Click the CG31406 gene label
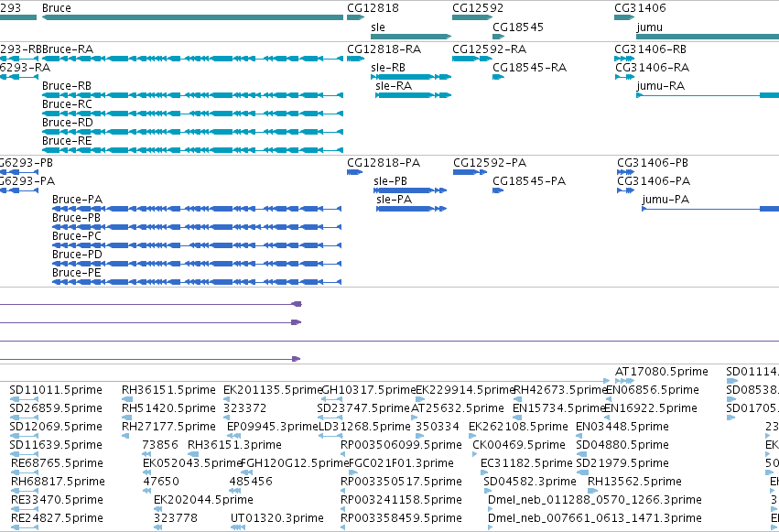This screenshot has height=532, width=779. click(x=640, y=8)
